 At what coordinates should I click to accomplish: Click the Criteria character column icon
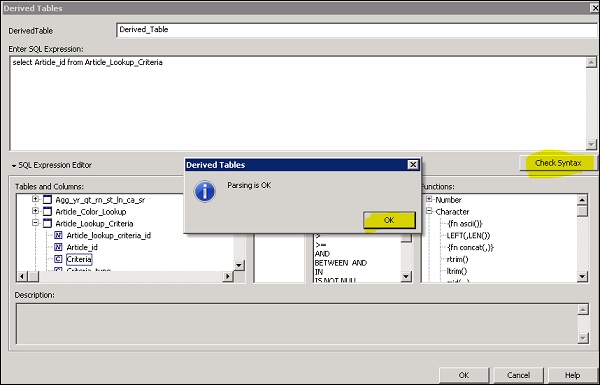[58, 259]
